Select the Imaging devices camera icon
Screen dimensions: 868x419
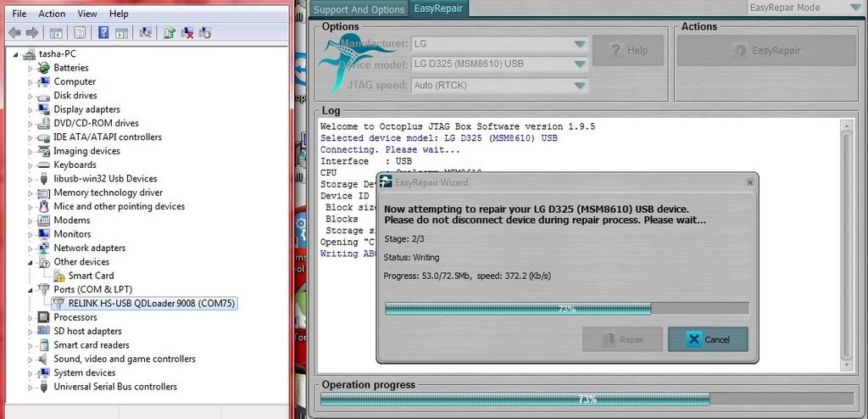tap(44, 151)
